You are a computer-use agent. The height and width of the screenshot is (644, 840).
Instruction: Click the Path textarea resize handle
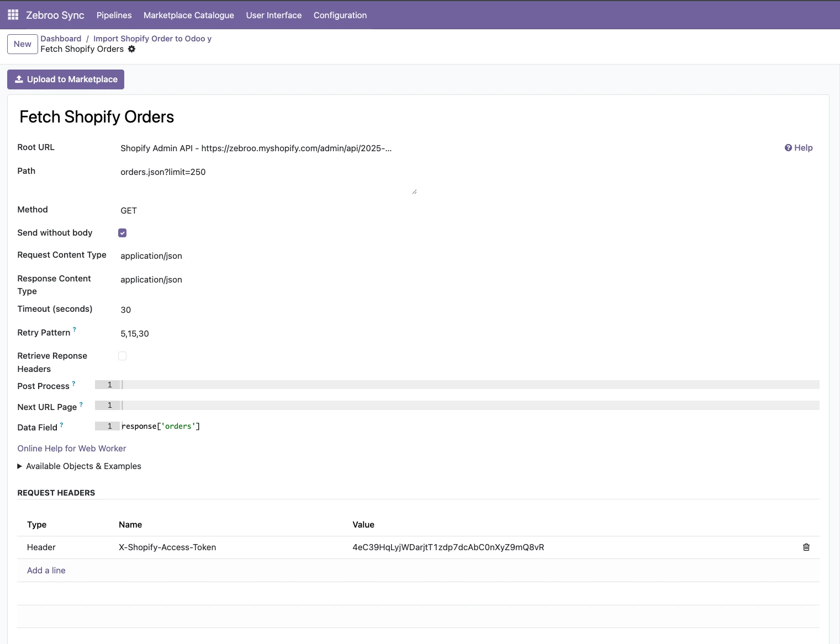414,191
